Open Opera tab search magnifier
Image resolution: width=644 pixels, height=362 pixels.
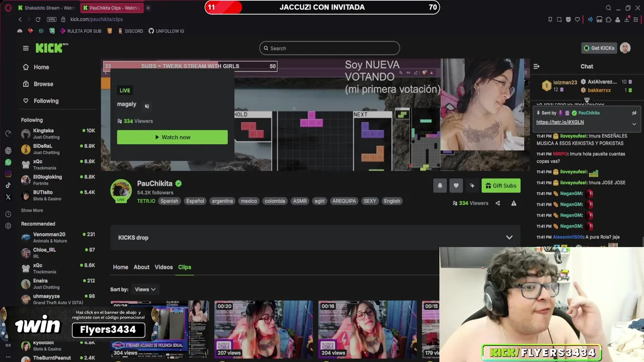608,8
